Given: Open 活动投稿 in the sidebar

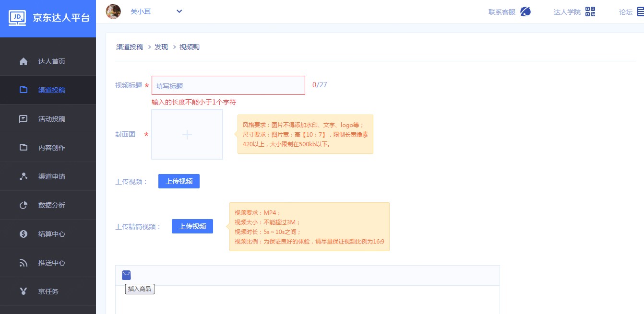Looking at the screenshot, I should tap(52, 119).
